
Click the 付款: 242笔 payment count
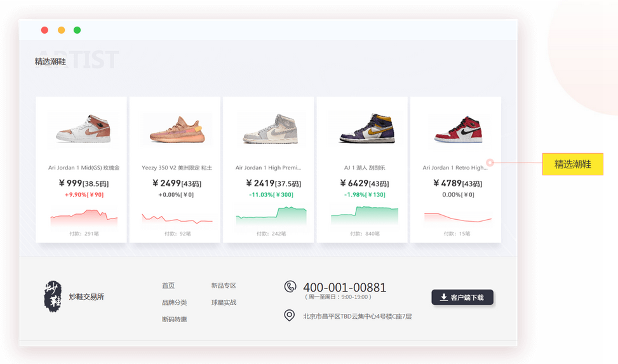tap(271, 234)
